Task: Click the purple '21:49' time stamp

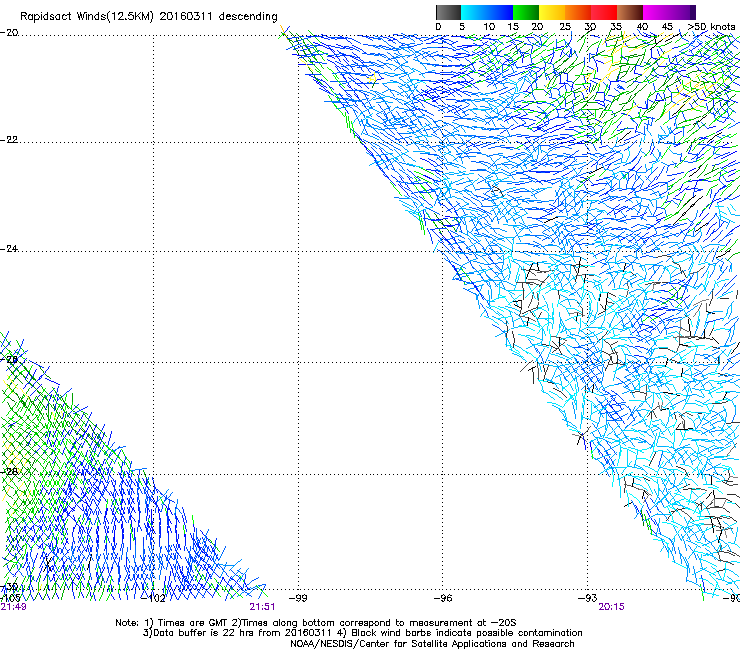Action: [x=13, y=607]
